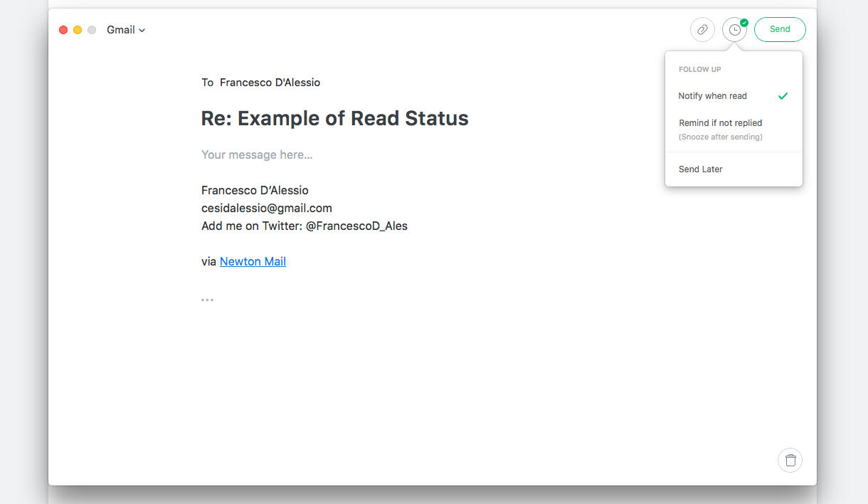Click the gray zoom window button
The width and height of the screenshot is (868, 504).
point(92,30)
